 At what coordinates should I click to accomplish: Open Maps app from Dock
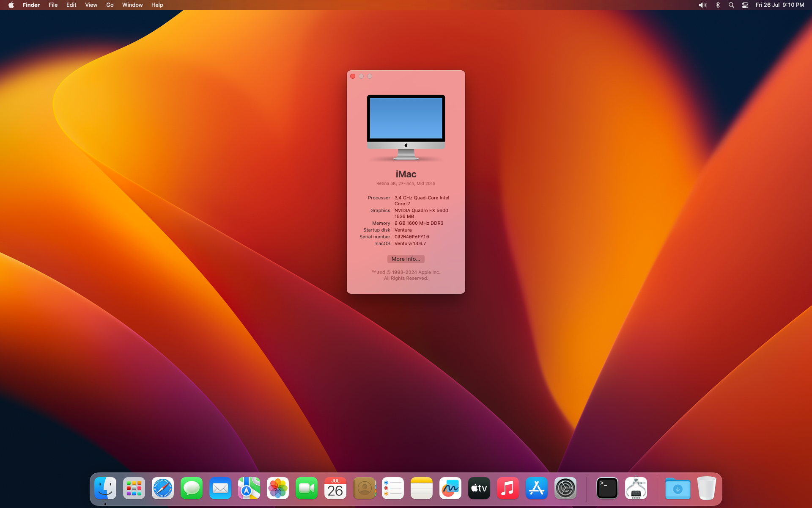coord(249,489)
